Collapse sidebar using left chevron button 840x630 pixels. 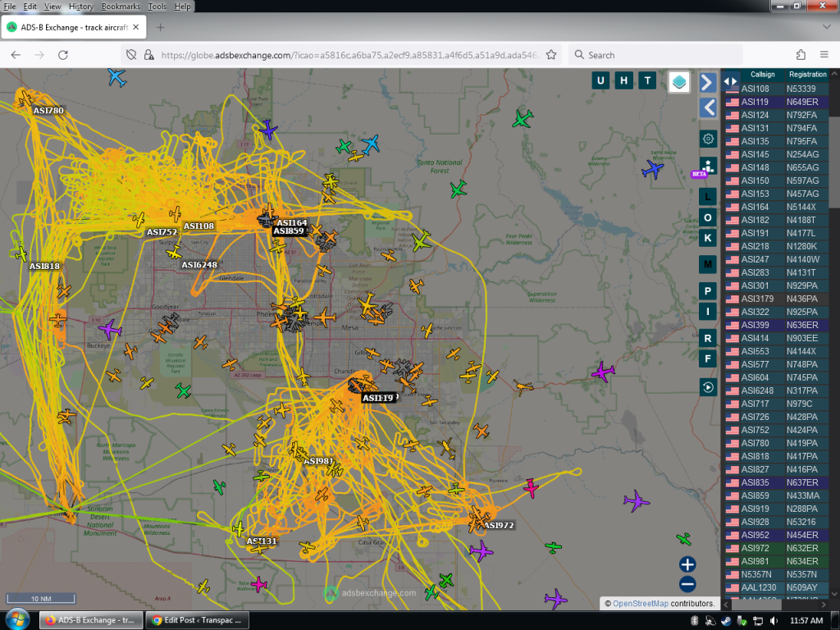point(708,107)
